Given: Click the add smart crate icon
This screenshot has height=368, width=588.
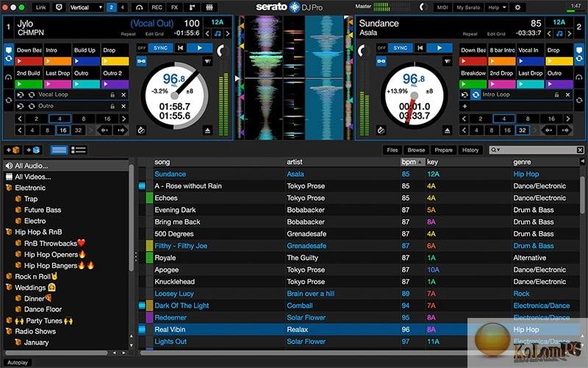Looking at the screenshot, I should pyautogui.click(x=32, y=150).
